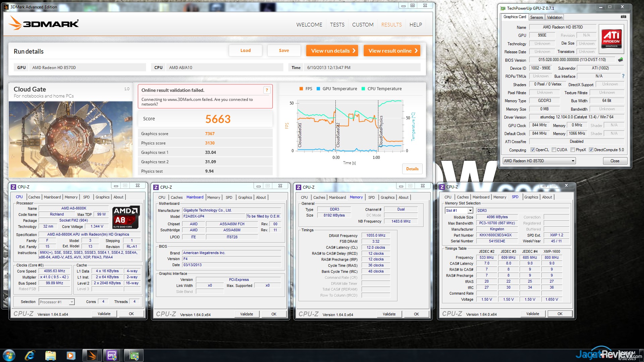Launch Internet Explorer from taskbar
This screenshot has height=362, width=644.
[x=30, y=355]
